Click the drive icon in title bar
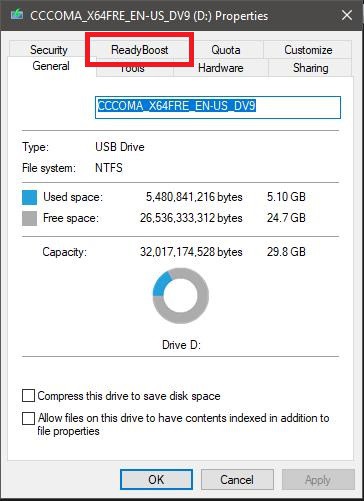The height and width of the screenshot is (501, 364). click(17, 15)
